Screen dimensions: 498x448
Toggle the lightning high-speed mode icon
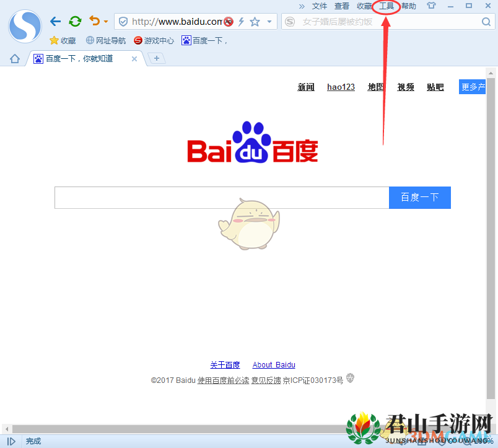pyautogui.click(x=242, y=22)
